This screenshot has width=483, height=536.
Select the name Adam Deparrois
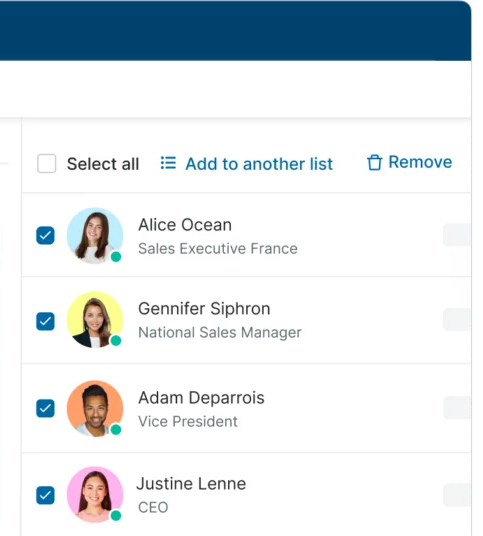201,398
